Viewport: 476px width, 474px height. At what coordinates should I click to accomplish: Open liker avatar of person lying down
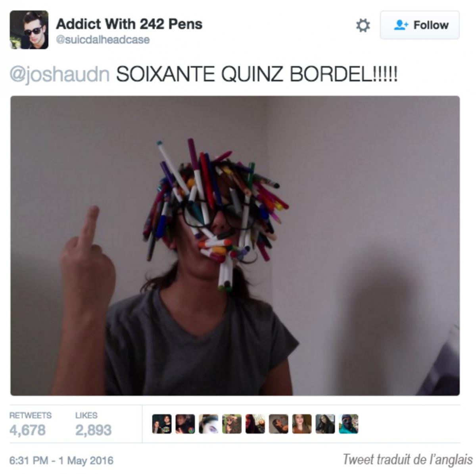click(278, 424)
